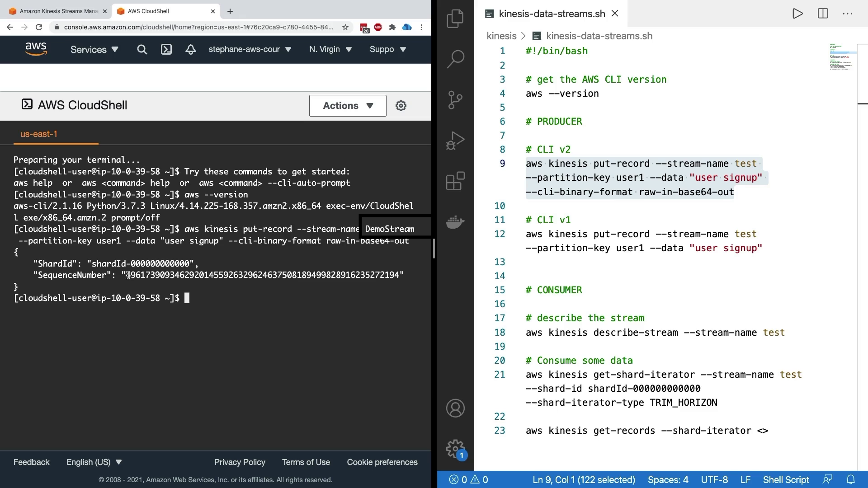
Task: Open the Privacy Policy link
Action: pyautogui.click(x=240, y=462)
